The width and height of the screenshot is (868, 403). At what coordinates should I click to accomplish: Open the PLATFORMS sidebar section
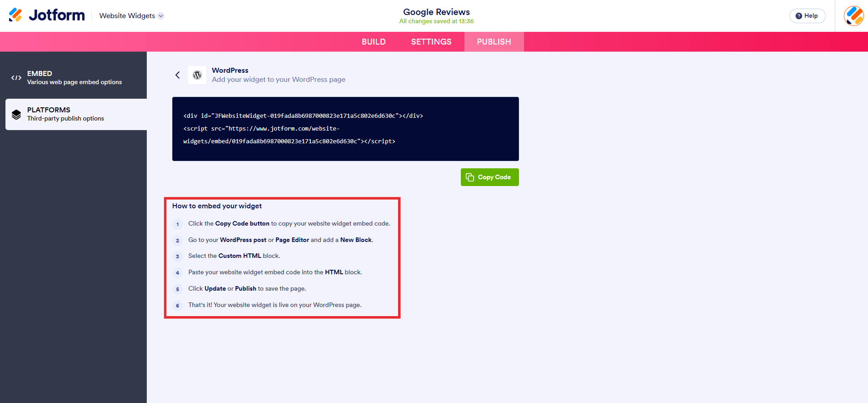76,114
